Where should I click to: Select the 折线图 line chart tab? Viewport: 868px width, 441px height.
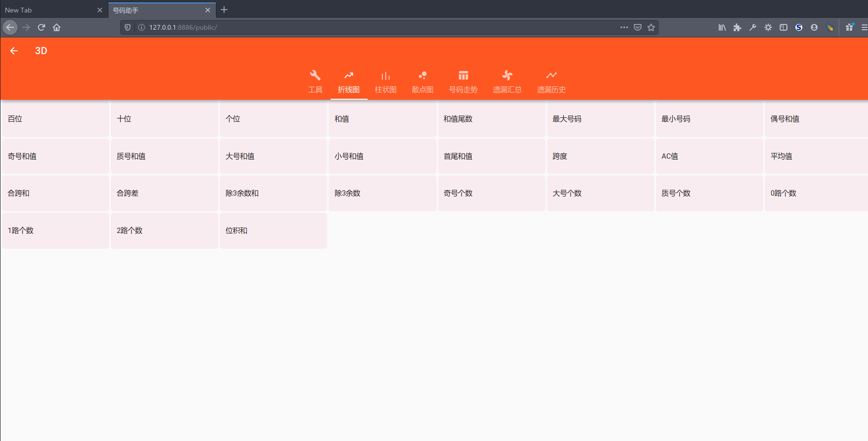pos(349,82)
